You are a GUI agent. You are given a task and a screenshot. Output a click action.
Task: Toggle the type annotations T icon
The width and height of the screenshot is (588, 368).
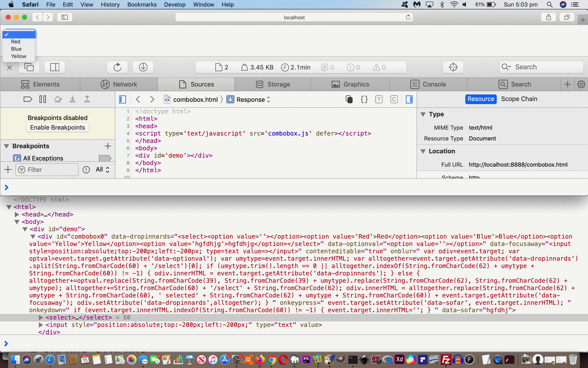point(379,99)
